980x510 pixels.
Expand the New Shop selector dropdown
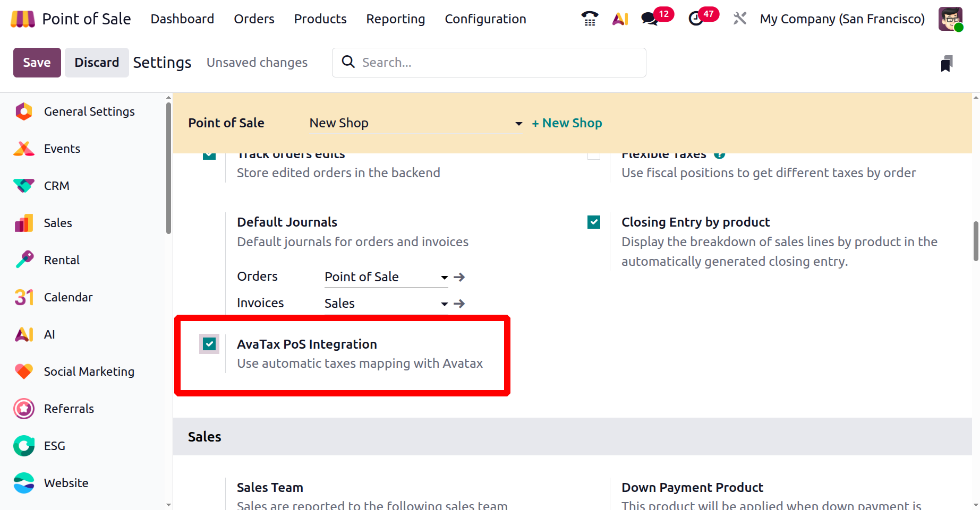[518, 124]
